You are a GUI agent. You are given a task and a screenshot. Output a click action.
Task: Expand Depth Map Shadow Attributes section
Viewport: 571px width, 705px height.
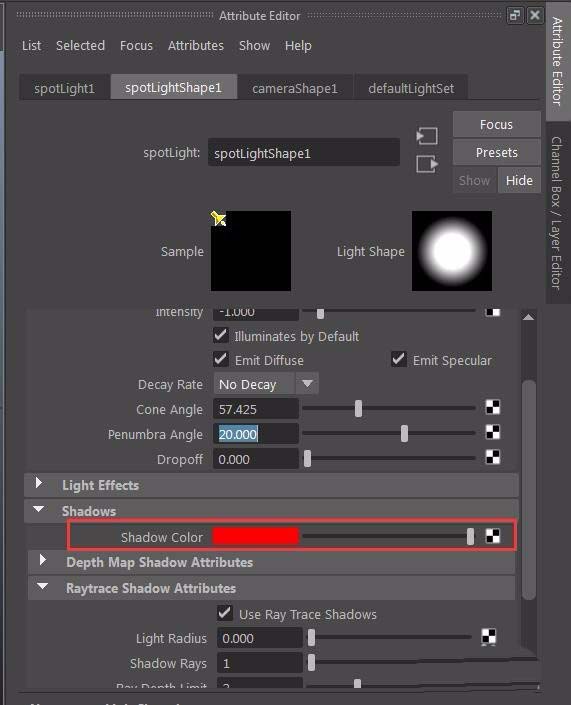pos(43,561)
